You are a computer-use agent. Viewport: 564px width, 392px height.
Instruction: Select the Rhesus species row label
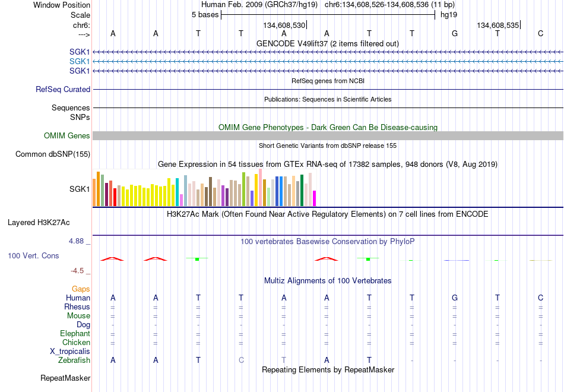(77, 306)
